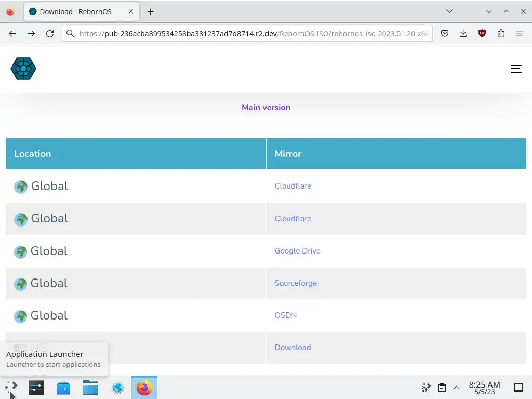
Task: Open the website hamburger menu
Action: 516,69
